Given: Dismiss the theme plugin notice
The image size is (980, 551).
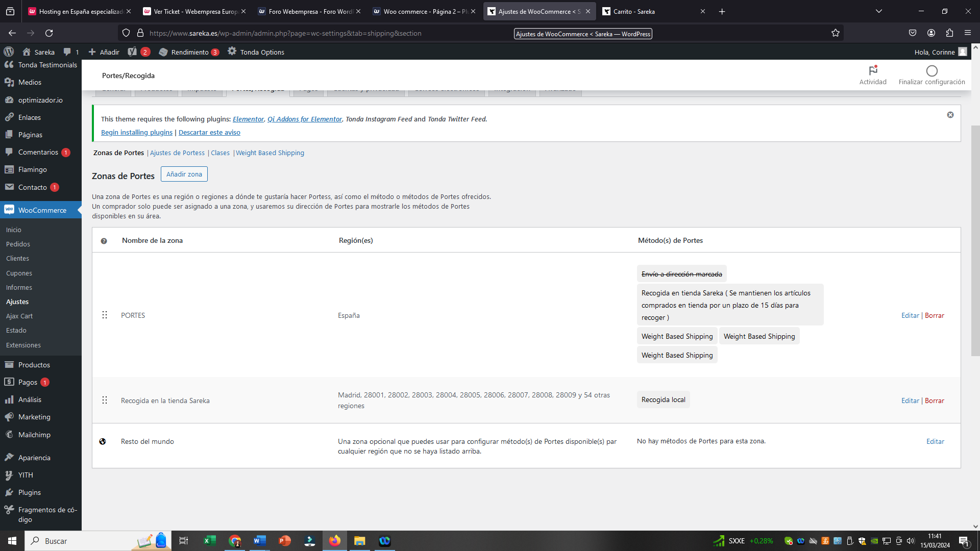Looking at the screenshot, I should click(950, 115).
